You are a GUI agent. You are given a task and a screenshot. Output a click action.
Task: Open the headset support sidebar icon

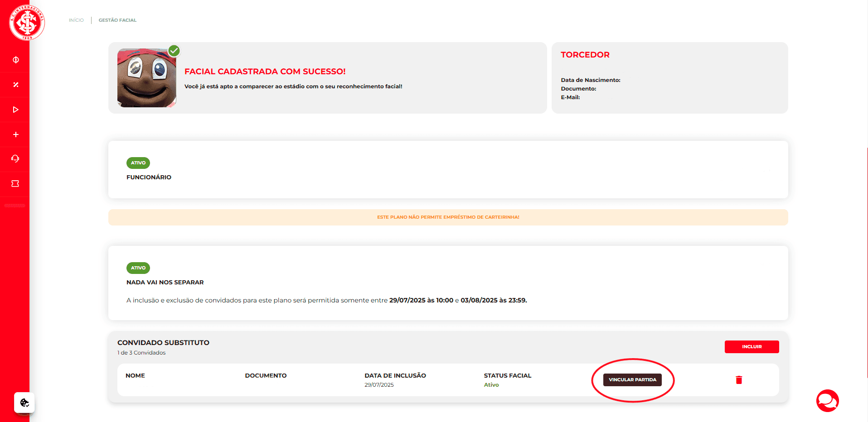pos(15,158)
